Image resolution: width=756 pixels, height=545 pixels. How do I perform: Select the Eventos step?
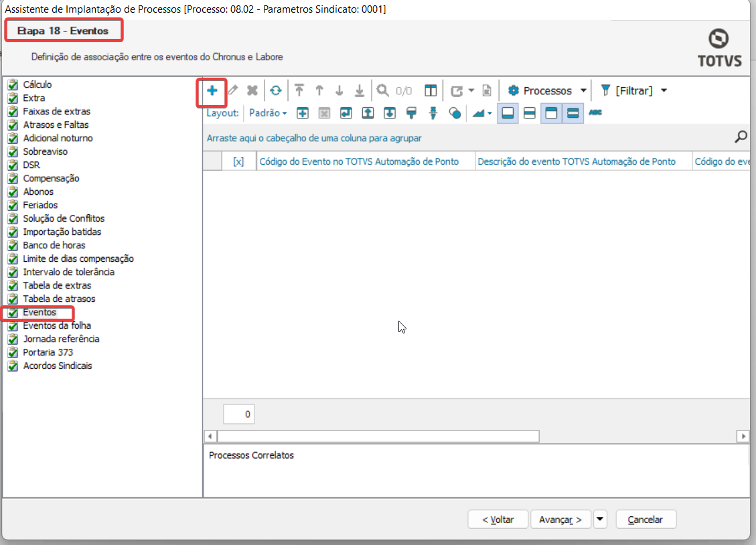(40, 312)
